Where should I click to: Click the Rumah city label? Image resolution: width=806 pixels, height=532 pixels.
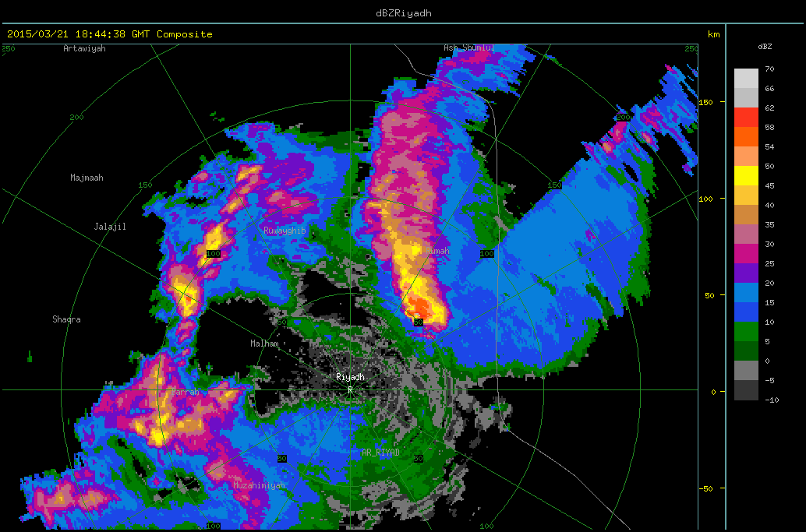438,251
